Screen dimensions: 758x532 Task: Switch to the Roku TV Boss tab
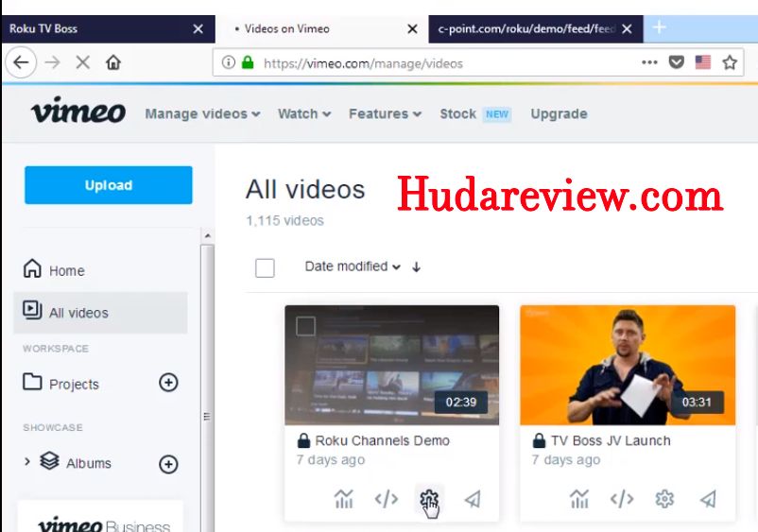coord(95,28)
